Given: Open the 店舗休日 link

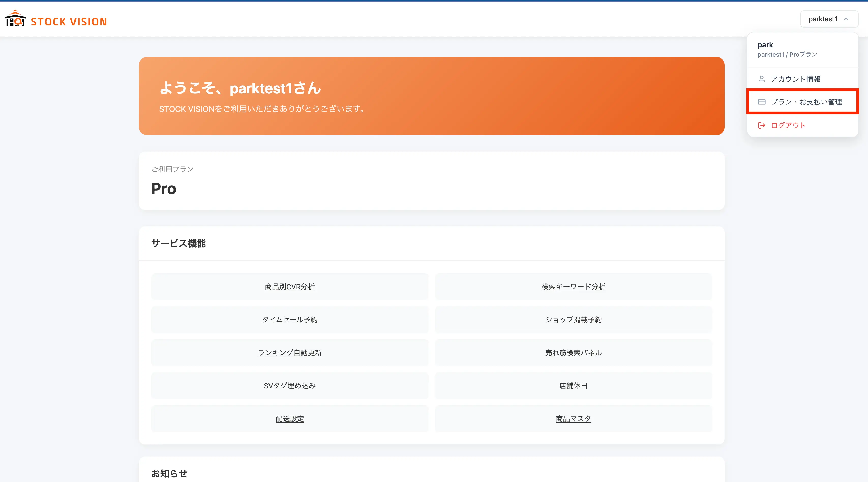Looking at the screenshot, I should click(573, 386).
